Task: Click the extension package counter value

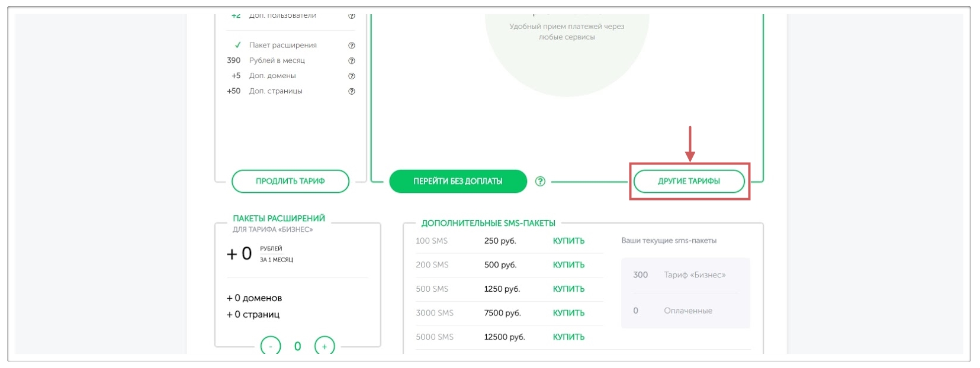Action: pos(298,346)
